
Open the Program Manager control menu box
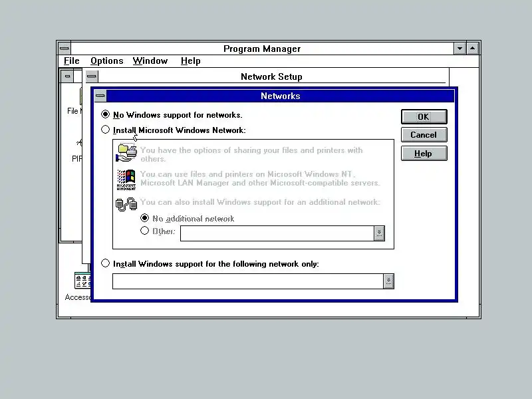[x=64, y=49]
